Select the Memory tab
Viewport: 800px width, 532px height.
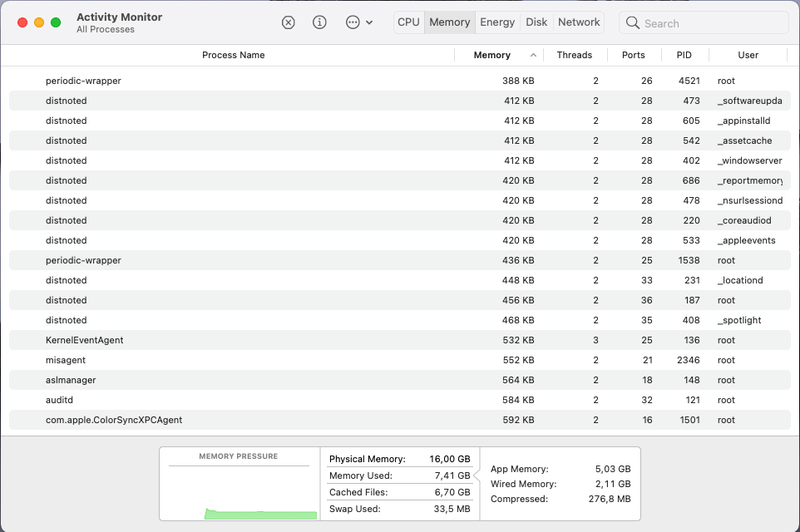pos(449,22)
